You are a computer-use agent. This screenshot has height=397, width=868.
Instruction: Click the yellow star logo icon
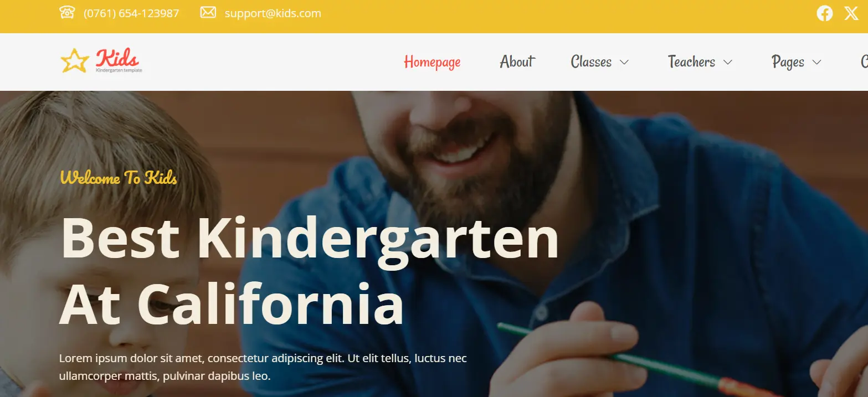pyautogui.click(x=74, y=60)
